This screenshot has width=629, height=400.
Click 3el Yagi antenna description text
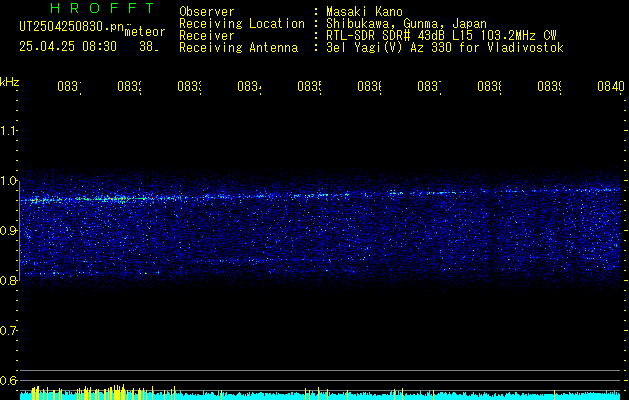click(445, 48)
